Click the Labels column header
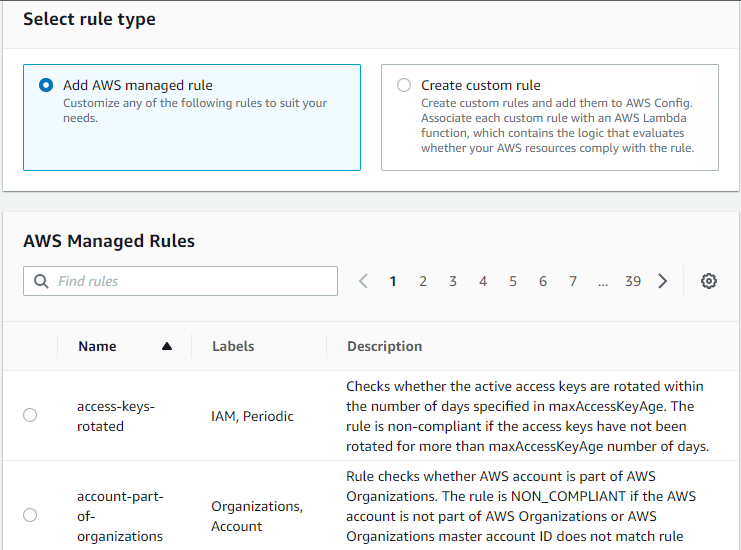Screen dimensions: 741x550 point(233,346)
